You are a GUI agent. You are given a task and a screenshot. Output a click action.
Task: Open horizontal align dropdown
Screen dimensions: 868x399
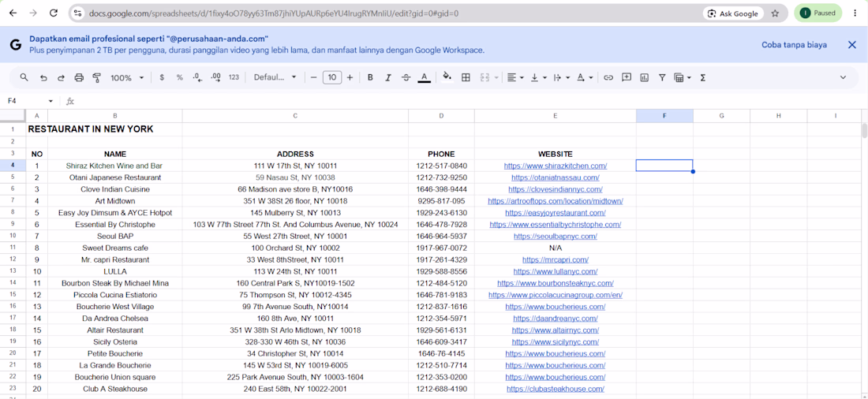click(515, 77)
